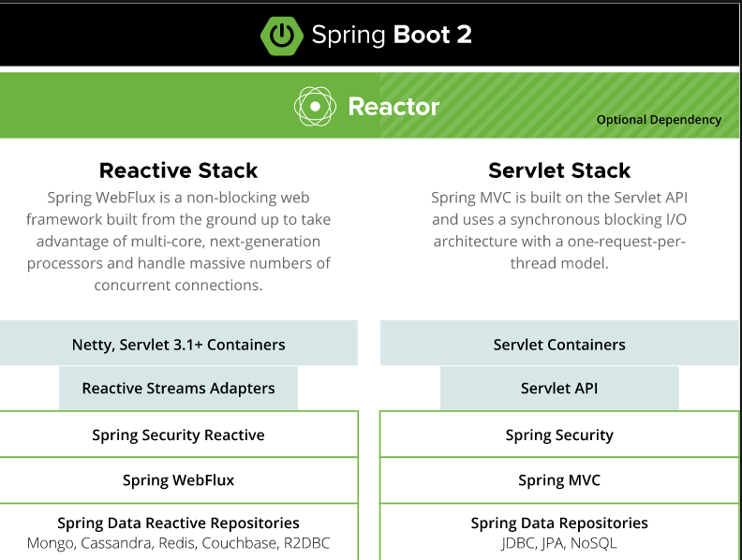
Task: Click the 'Reactor' banner label
Action: (393, 107)
